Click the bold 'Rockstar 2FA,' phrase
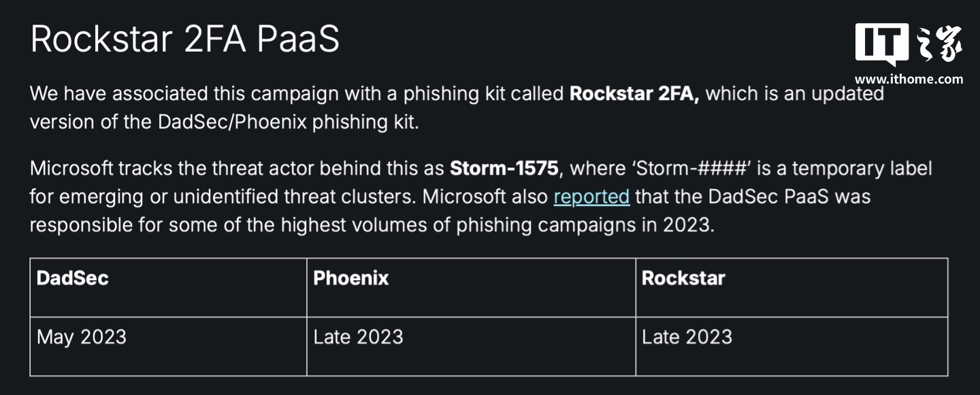Screen dimensions: 980x395 [634, 94]
